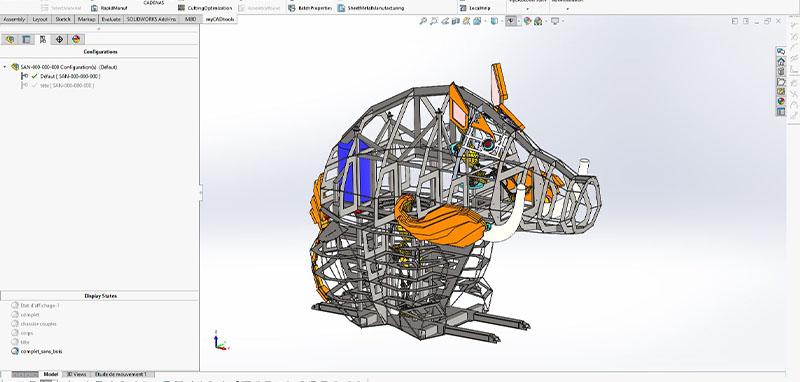Screen dimensions: 800x382
Task: Click the Batch Properties toolbar button
Action: coord(310,8)
